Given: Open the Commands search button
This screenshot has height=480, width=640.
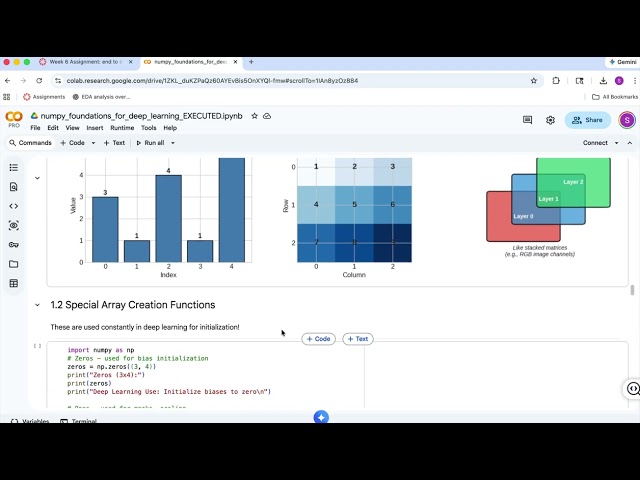Looking at the screenshot, I should coord(31,143).
